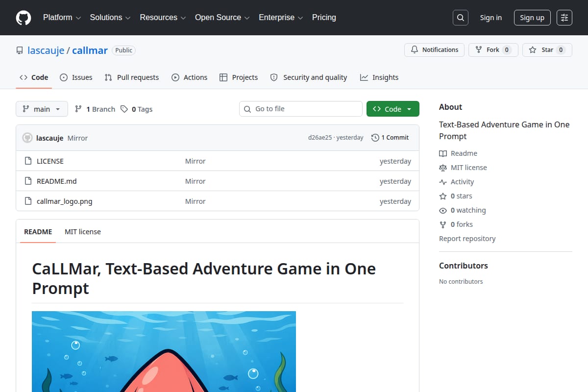Switch to the Issues tab
The height and width of the screenshot is (392, 588).
click(x=76, y=77)
